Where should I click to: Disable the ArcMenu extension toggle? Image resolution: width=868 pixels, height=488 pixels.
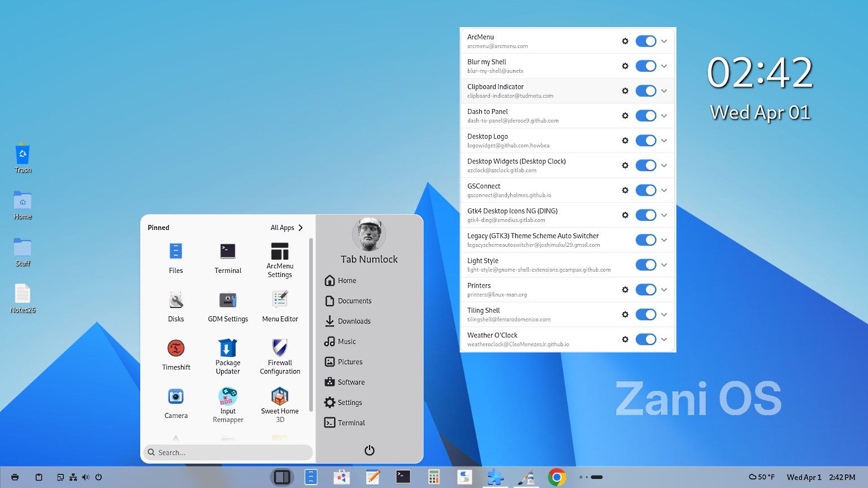pyautogui.click(x=646, y=41)
